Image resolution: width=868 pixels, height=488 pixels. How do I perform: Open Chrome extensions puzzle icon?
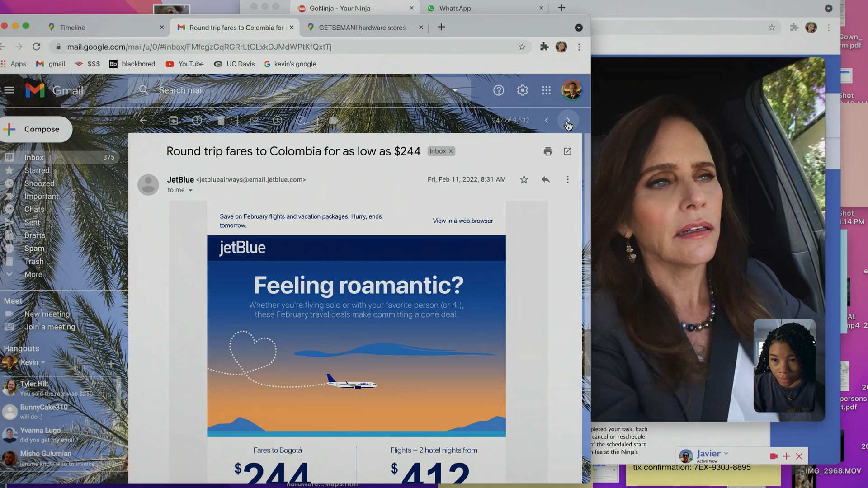pyautogui.click(x=544, y=47)
